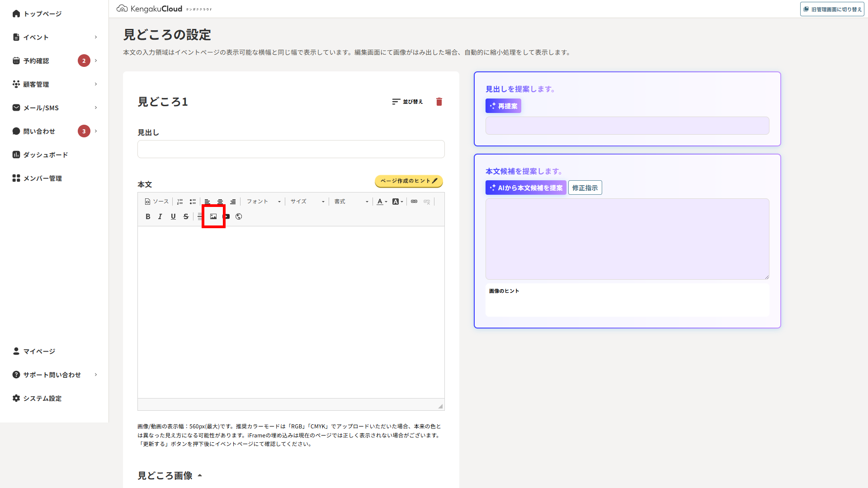The height and width of the screenshot is (488, 868).
Task: Toggle italic formatting in the editor
Action: [160, 216]
